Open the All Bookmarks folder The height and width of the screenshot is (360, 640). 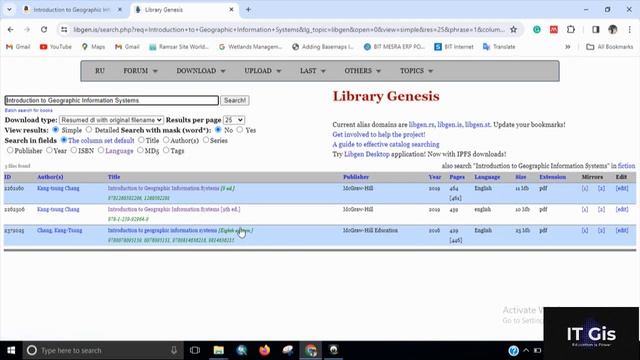[x=609, y=47]
